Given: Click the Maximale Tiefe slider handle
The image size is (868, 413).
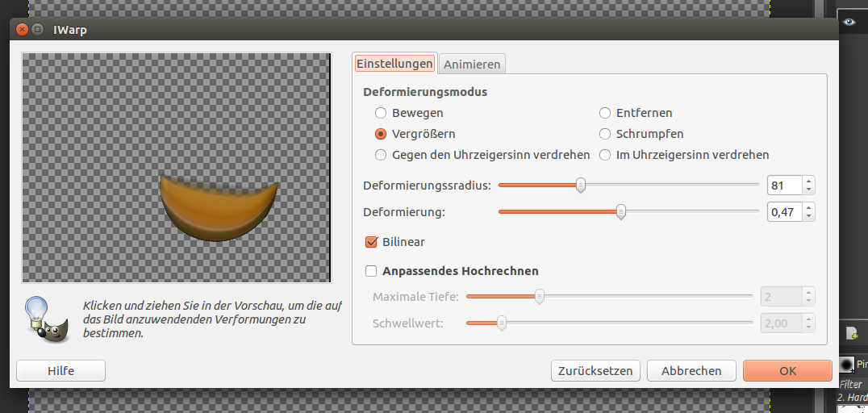Looking at the screenshot, I should pos(539,297).
